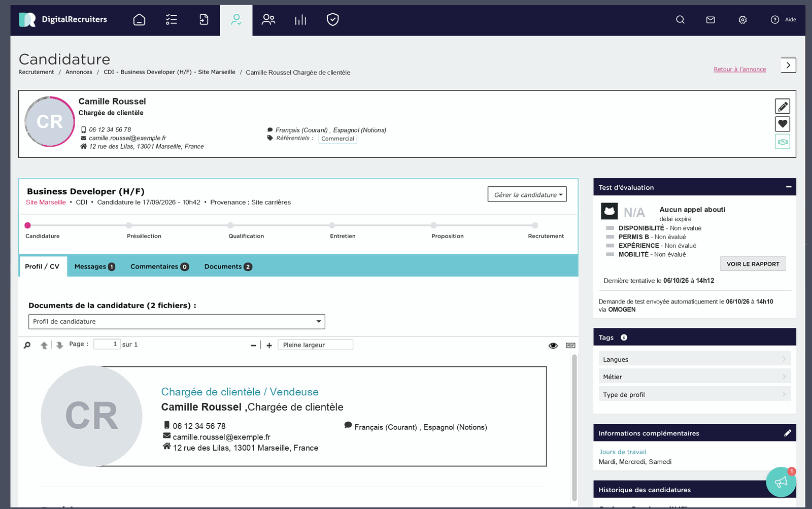Edit candidate profile with pencil icon

[x=783, y=107]
